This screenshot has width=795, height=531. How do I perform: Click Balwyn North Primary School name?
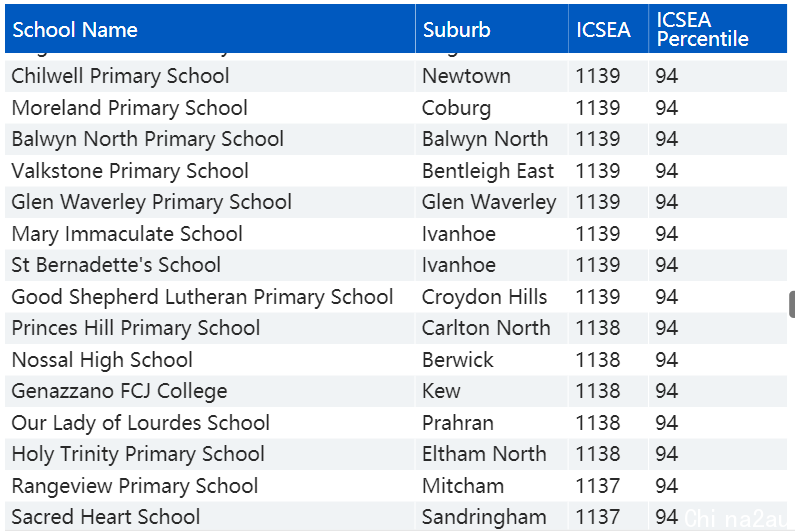(148, 139)
